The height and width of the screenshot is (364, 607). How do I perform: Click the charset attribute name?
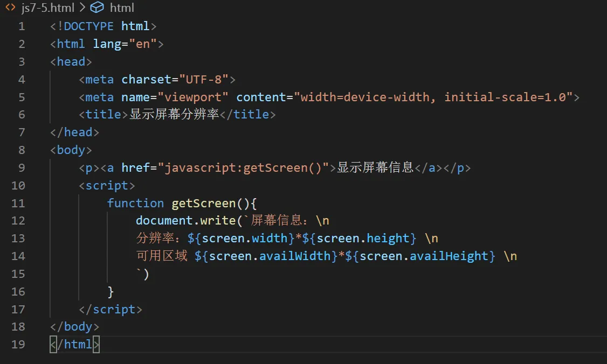[x=146, y=79]
